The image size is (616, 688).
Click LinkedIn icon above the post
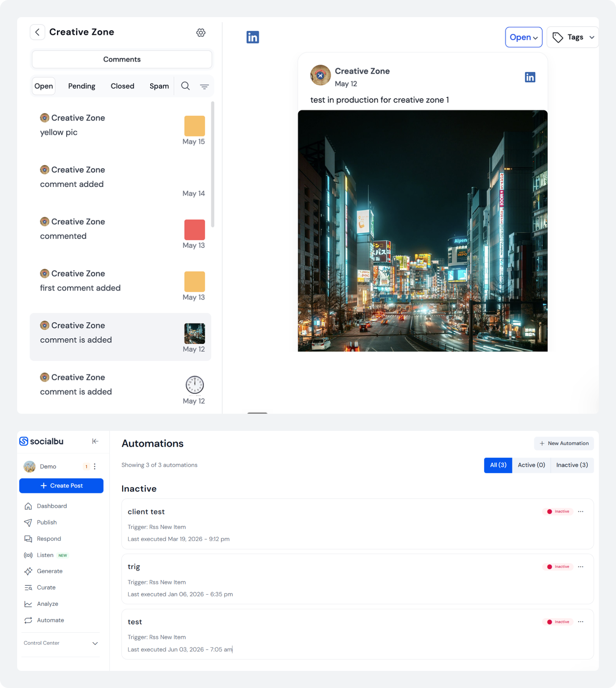(x=253, y=37)
